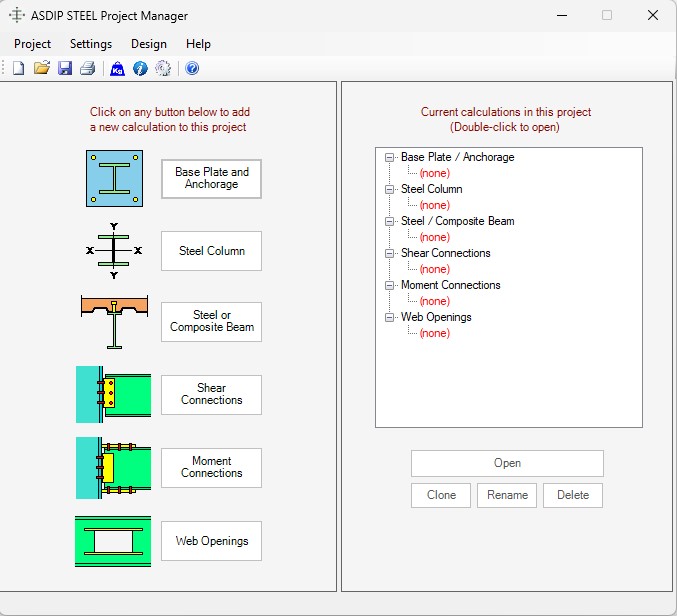Click the base plate illustration icon
The image size is (677, 616).
(114, 178)
